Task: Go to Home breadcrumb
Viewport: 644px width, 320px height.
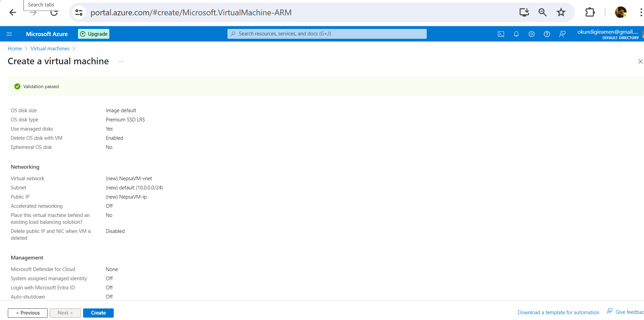Action: (x=15, y=49)
